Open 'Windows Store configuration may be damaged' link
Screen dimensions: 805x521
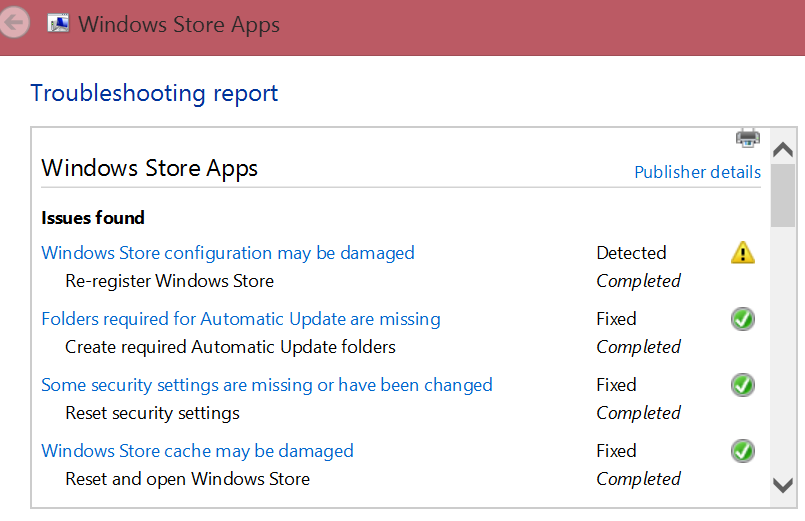point(228,253)
